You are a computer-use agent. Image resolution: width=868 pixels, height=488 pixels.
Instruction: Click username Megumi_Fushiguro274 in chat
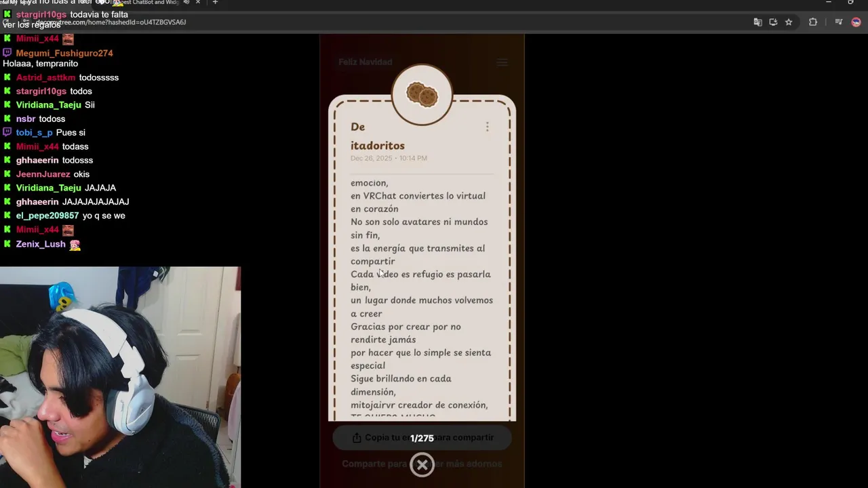(x=64, y=53)
